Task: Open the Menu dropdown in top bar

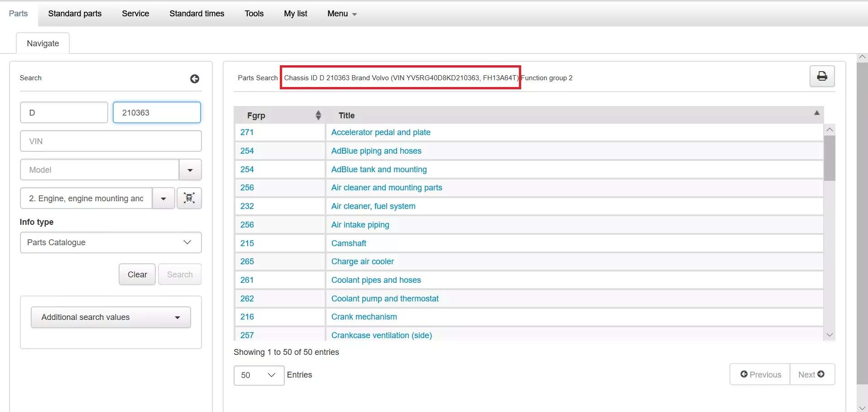Action: coord(342,14)
